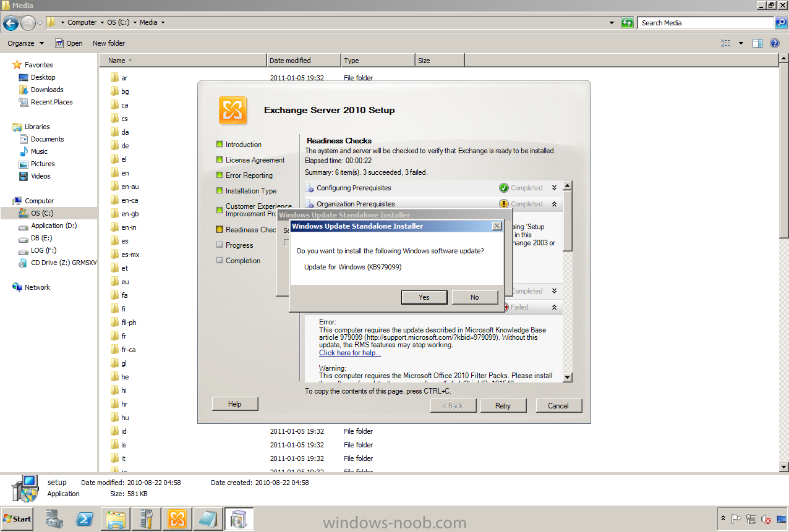The height and width of the screenshot is (532, 789).
Task: Show hidden tray icons with the arrow
Action: click(x=723, y=518)
